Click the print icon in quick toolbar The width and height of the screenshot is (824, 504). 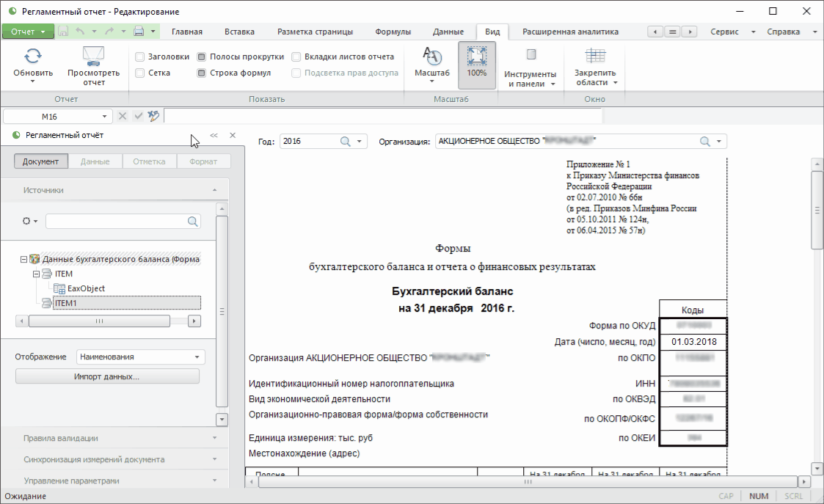click(139, 32)
